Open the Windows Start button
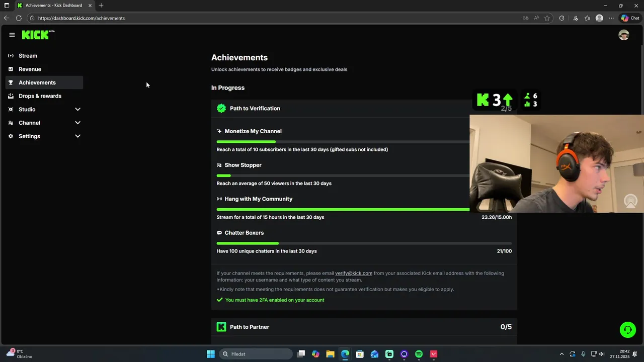Viewport: 644px width, 362px height. (211, 354)
